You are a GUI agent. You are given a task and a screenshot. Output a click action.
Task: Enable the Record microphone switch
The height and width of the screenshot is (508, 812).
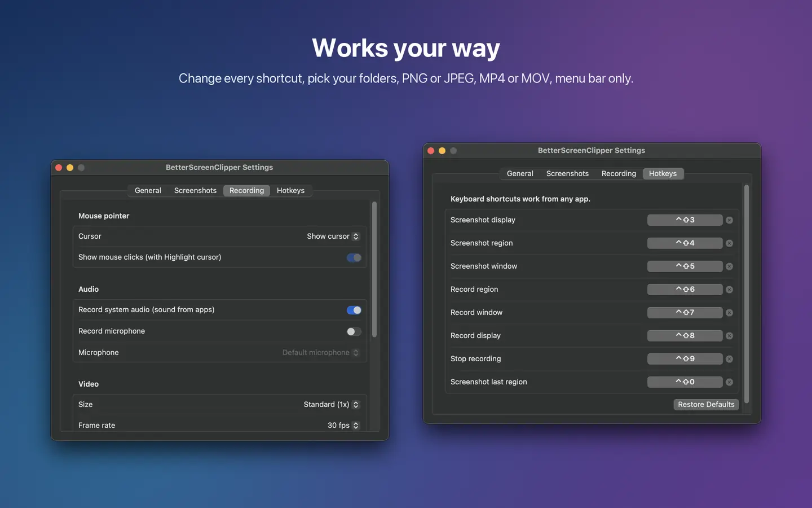[x=354, y=331]
